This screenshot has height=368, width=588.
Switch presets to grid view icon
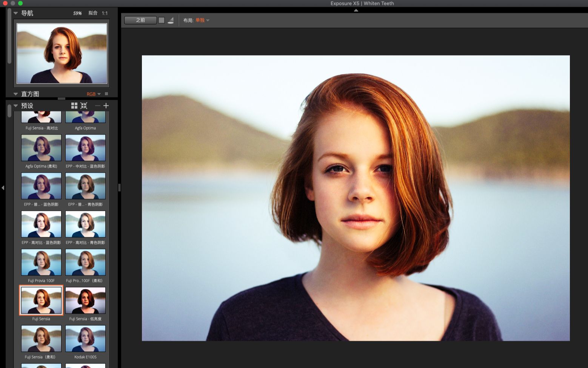pyautogui.click(x=74, y=106)
